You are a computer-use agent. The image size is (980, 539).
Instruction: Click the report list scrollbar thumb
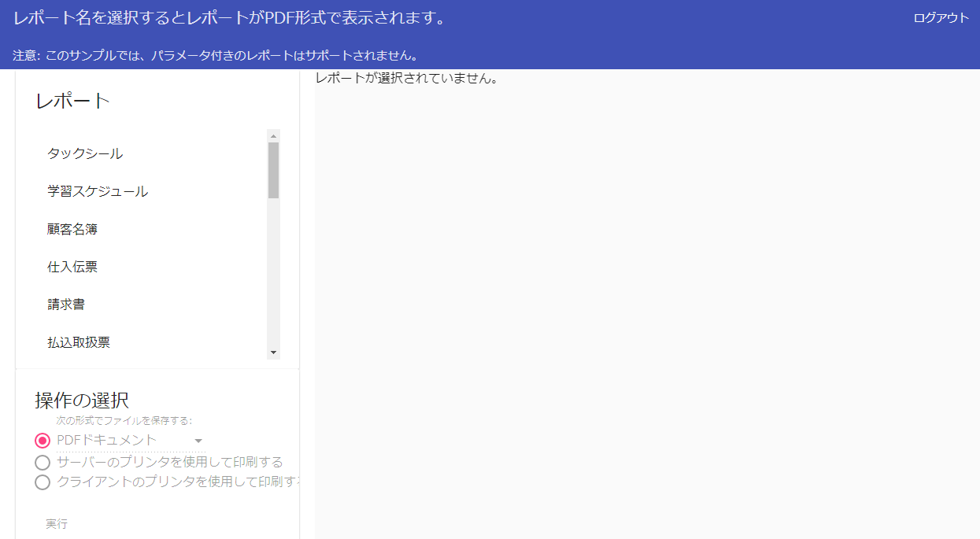tap(274, 169)
